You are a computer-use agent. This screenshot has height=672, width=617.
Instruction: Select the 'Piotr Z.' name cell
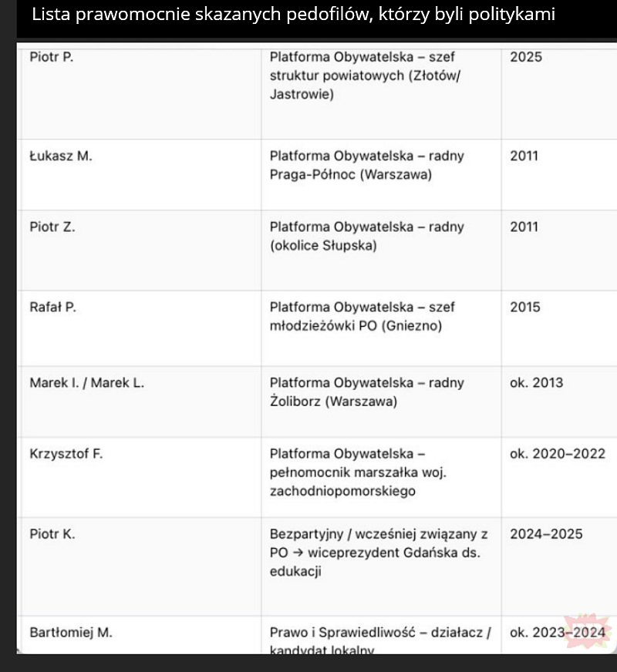pos(52,227)
